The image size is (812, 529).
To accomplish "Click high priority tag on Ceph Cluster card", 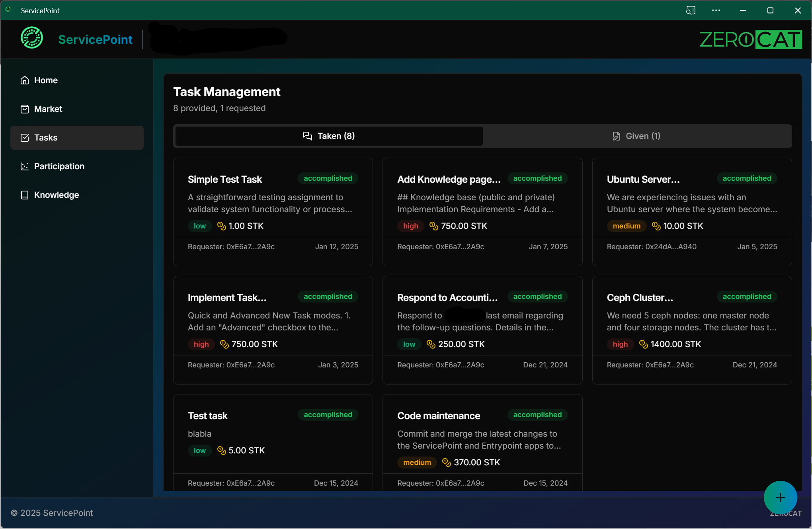I will click(x=620, y=344).
